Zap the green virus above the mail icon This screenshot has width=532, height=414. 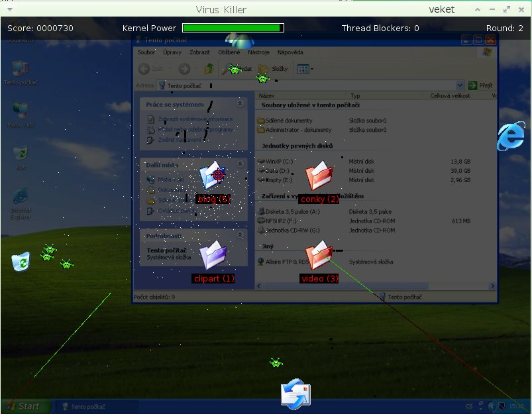tap(276, 363)
